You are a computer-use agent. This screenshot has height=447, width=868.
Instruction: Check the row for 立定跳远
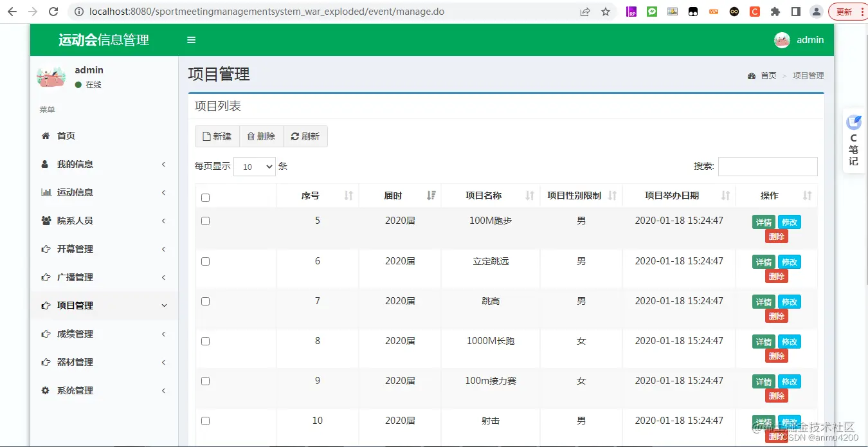click(205, 261)
